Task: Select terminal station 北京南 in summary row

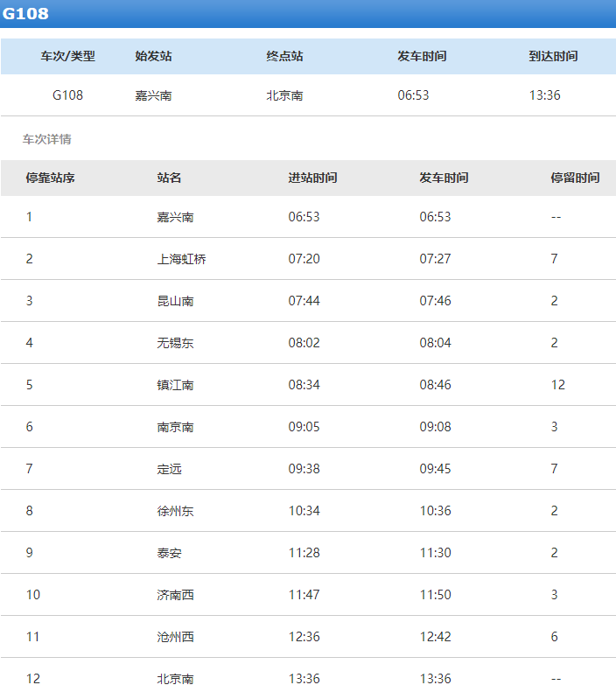Action: click(x=284, y=95)
